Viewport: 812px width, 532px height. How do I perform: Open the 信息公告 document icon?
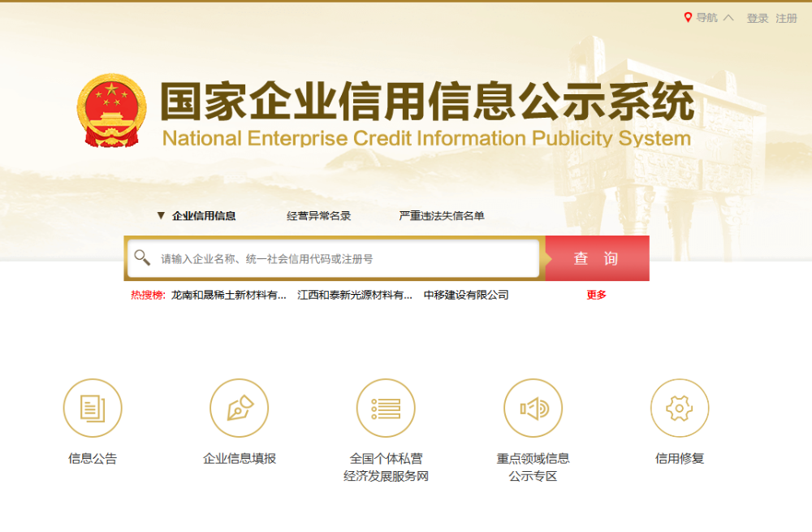pos(93,409)
